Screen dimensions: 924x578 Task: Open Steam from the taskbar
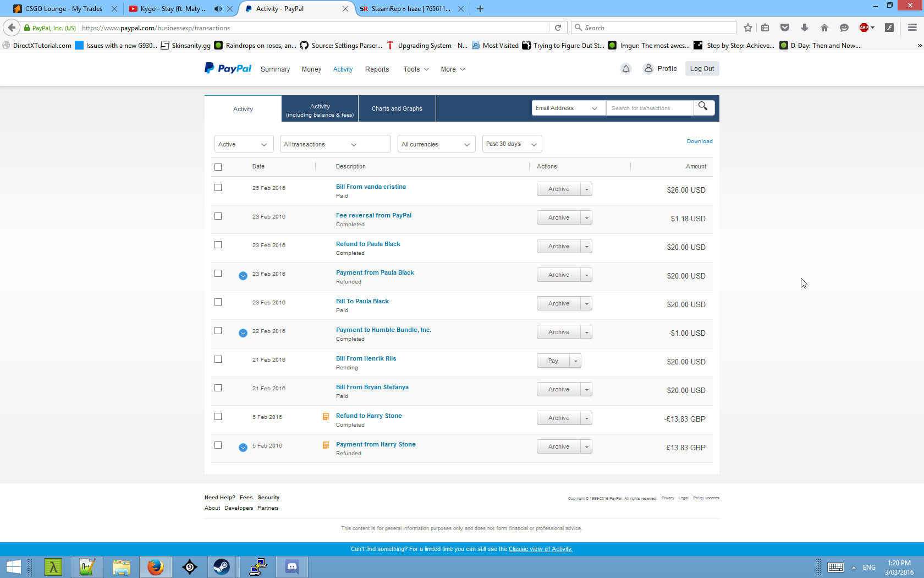tap(222, 566)
